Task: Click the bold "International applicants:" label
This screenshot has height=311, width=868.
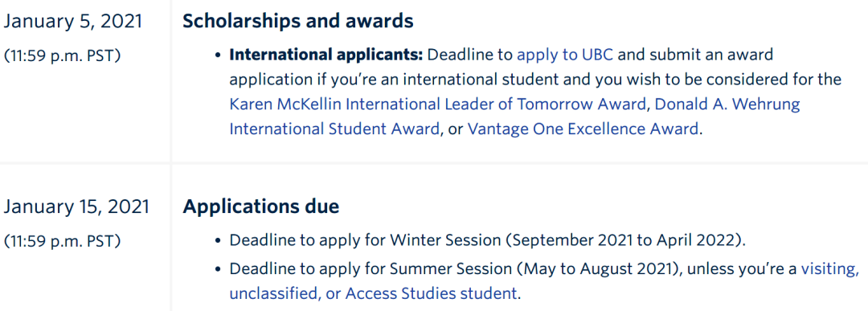Action: coord(326,55)
